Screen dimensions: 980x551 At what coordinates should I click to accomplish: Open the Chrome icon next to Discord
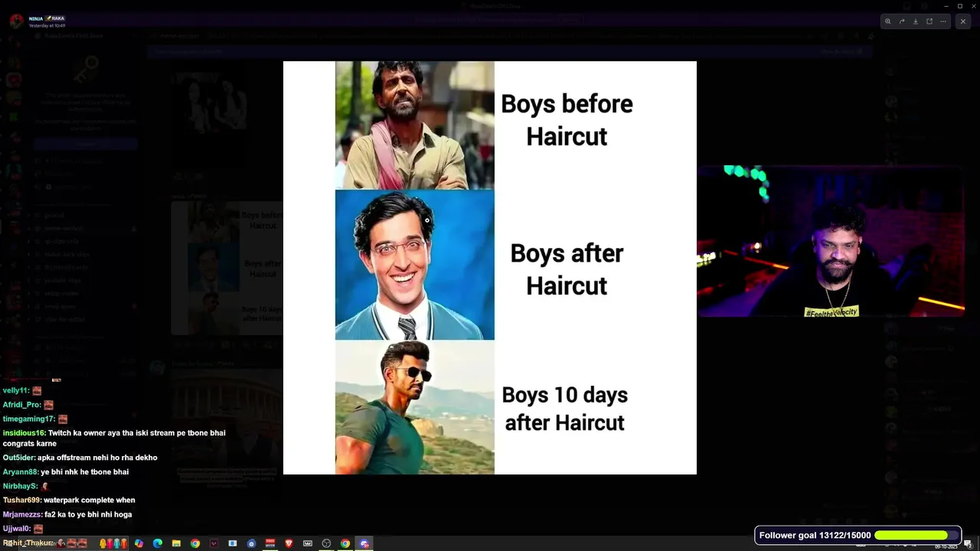[x=345, y=543]
